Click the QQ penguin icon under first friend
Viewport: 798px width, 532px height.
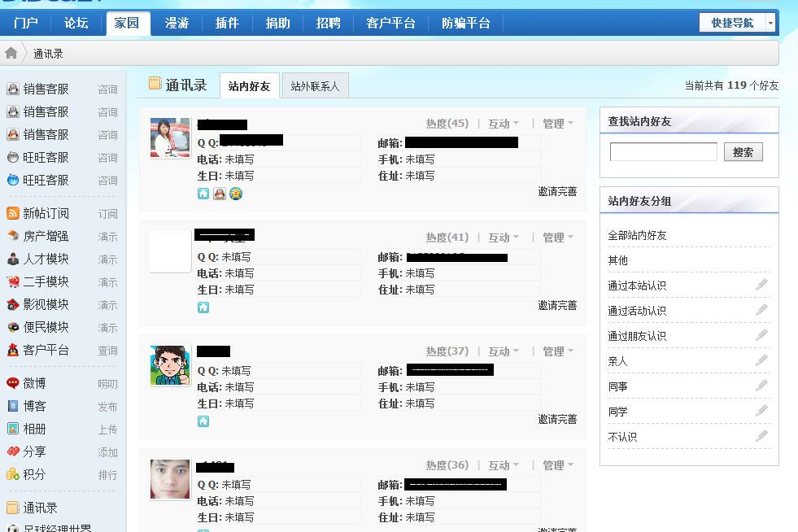click(220, 193)
